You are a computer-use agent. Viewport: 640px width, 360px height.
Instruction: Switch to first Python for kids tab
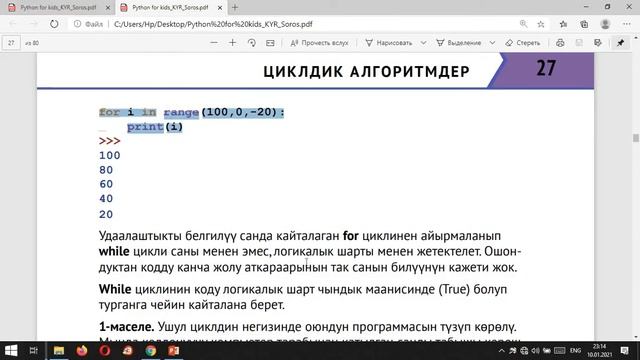click(x=58, y=7)
